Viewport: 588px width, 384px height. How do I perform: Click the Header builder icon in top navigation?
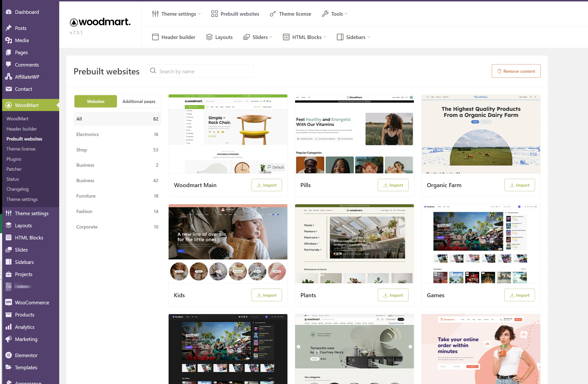(155, 37)
